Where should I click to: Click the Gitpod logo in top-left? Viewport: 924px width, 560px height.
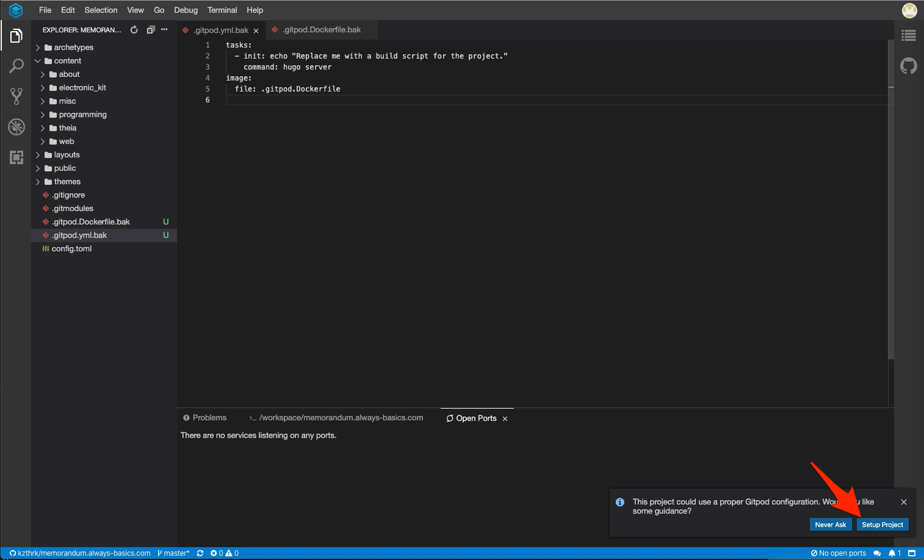click(16, 10)
